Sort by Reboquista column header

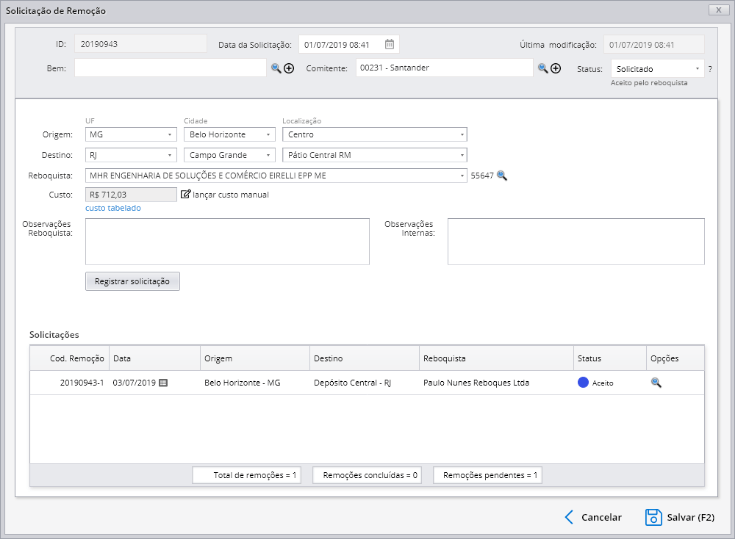coord(496,359)
